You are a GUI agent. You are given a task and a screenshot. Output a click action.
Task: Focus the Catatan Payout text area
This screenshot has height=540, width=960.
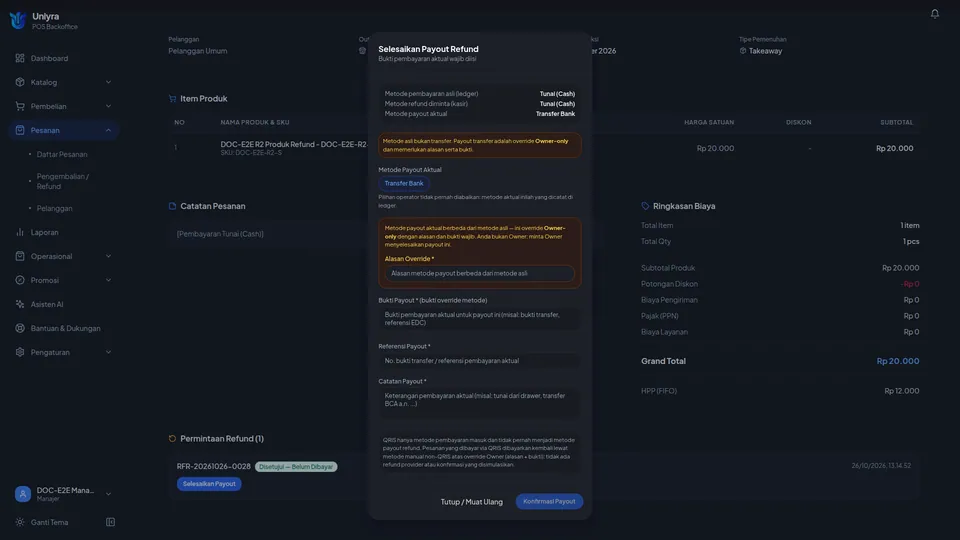pyautogui.click(x=479, y=402)
